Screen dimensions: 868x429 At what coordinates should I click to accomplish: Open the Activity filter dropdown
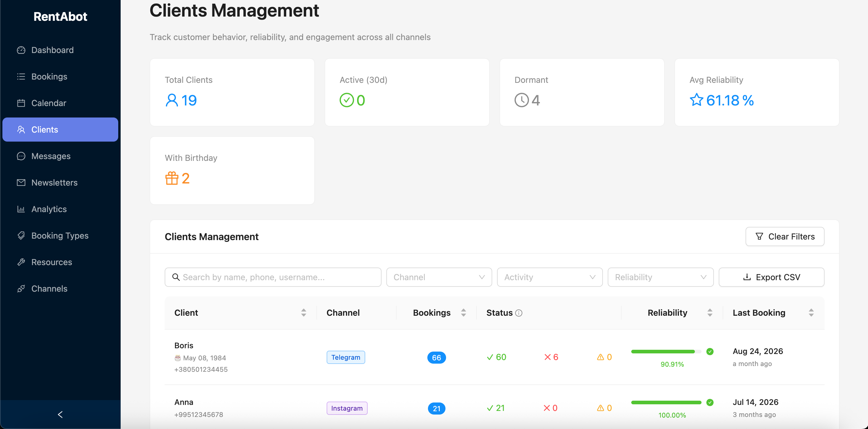(x=550, y=277)
